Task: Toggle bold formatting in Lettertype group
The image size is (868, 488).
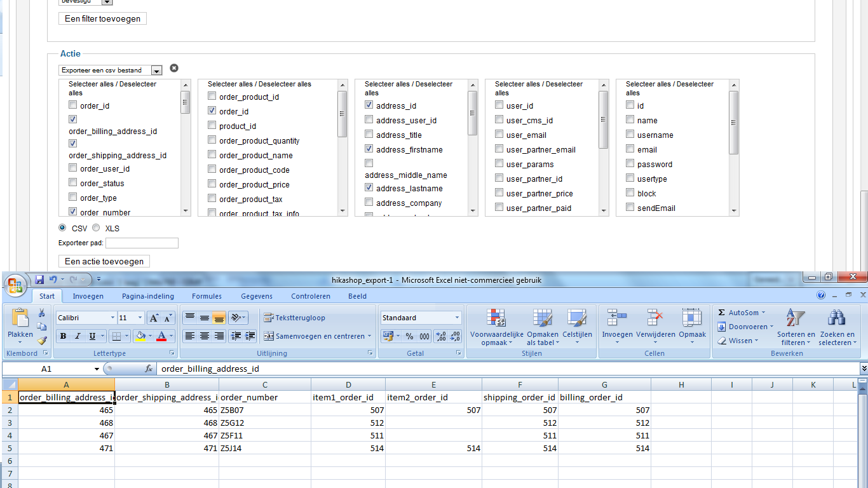Action: [63, 336]
